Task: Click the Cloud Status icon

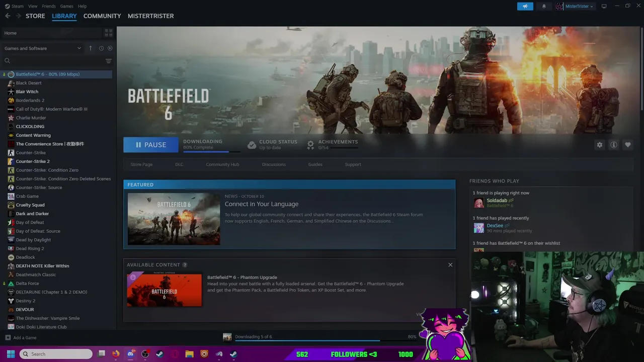Action: coord(252,145)
